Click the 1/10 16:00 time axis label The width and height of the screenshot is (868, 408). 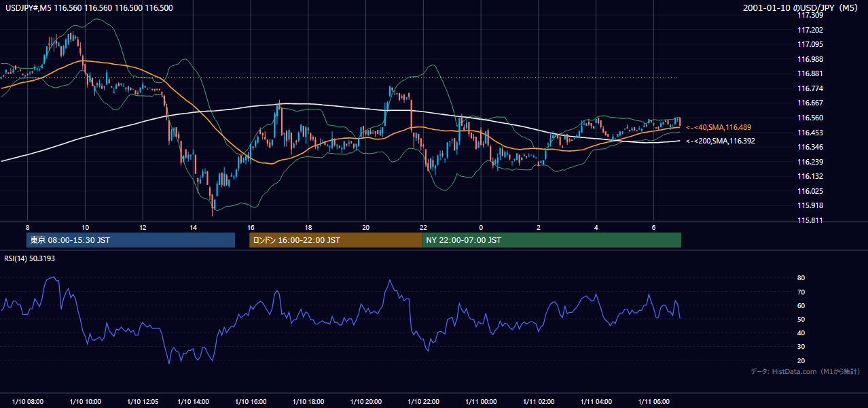tap(251, 401)
